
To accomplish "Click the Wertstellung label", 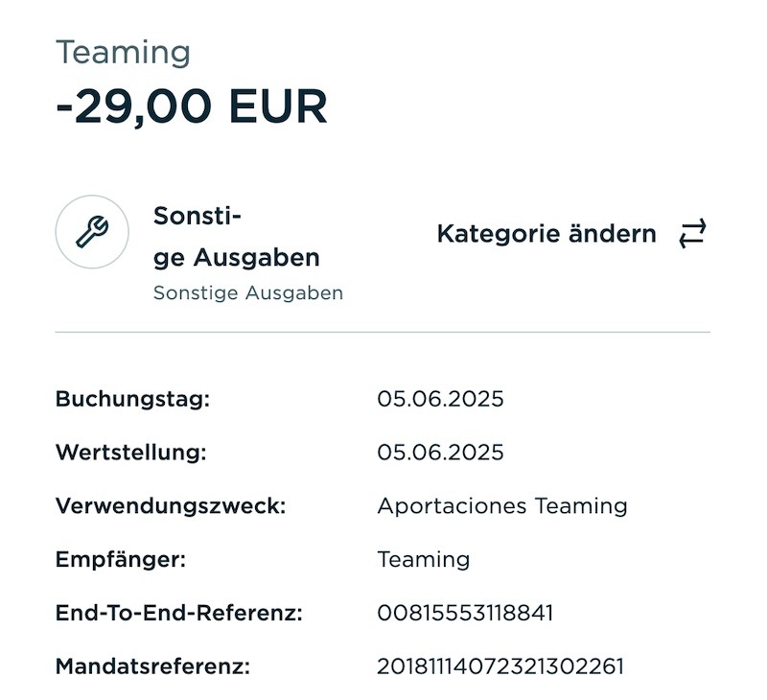I will click(x=131, y=453).
